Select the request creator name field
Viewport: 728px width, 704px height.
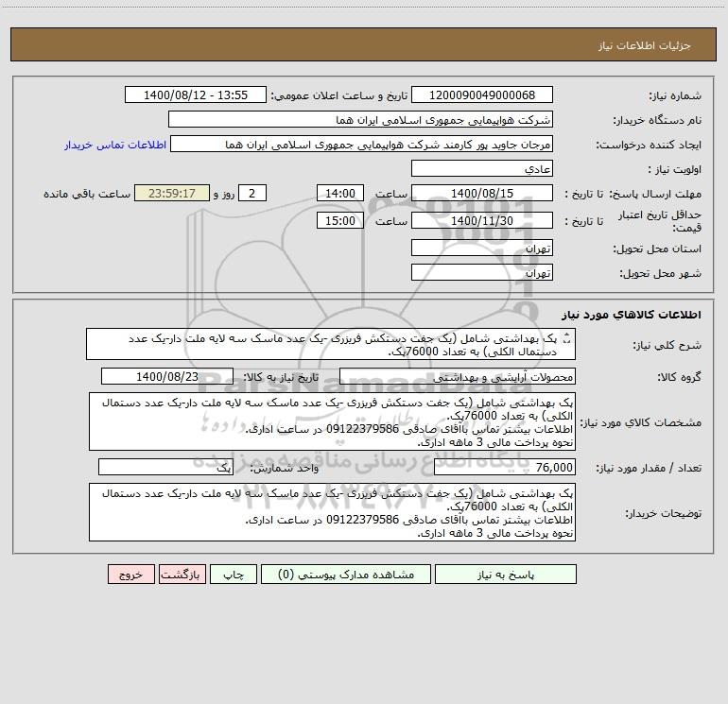(359, 145)
